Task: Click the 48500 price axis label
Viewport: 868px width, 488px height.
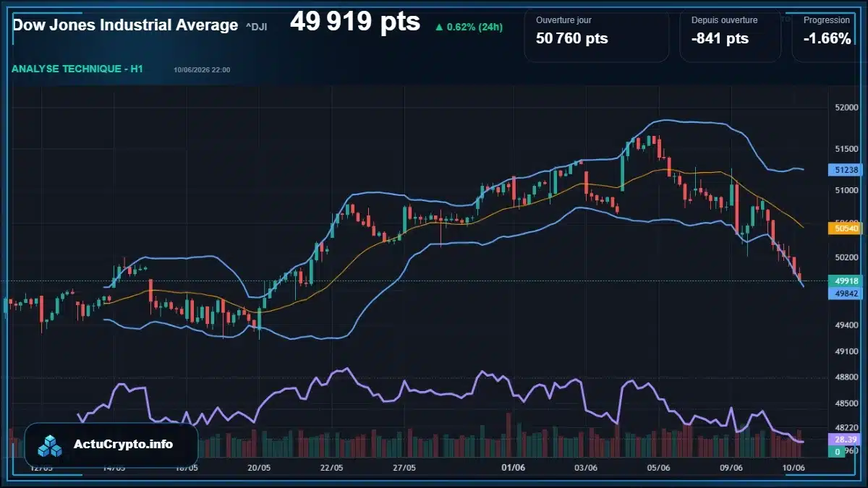Action: click(x=846, y=403)
